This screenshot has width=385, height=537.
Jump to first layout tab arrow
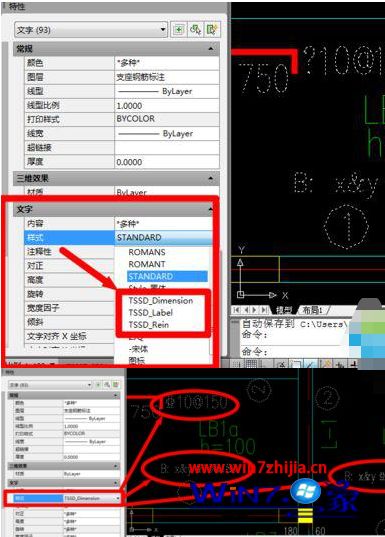236,310
